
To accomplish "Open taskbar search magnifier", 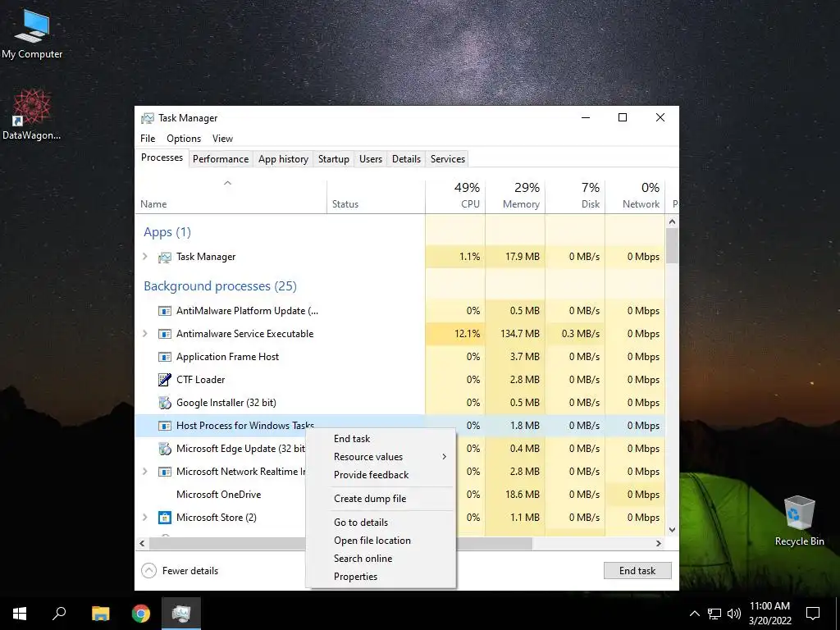I will (x=59, y=614).
